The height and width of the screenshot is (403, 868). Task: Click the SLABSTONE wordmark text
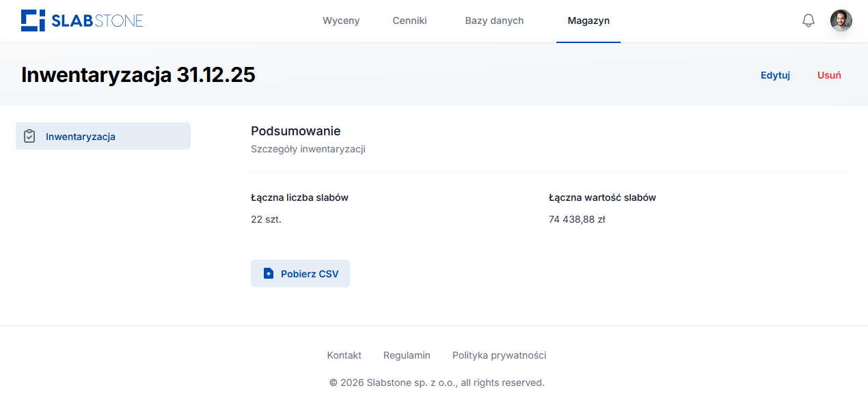click(97, 21)
